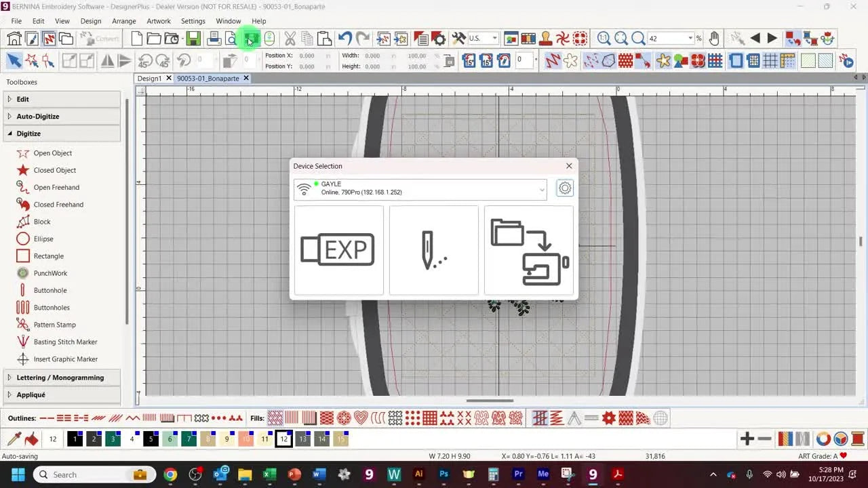Open the zoom percentage dropdown
This screenshot has height=488, width=868.
[690, 39]
